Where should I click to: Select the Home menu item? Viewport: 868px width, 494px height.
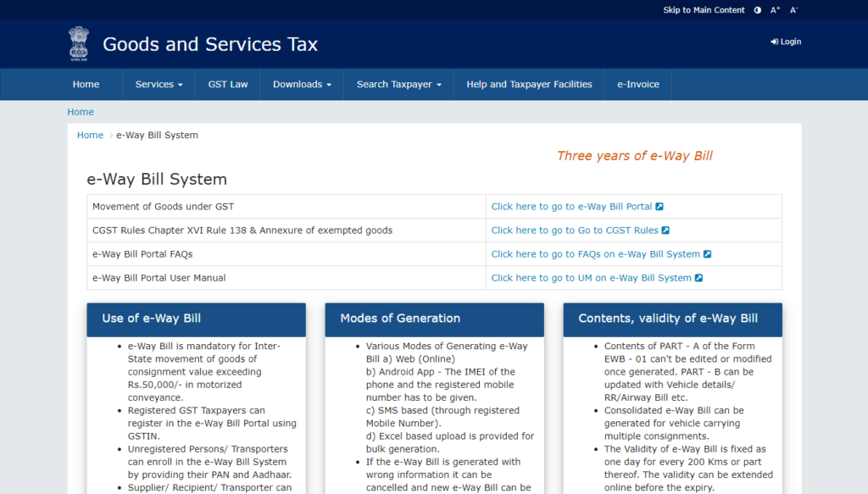(x=86, y=84)
